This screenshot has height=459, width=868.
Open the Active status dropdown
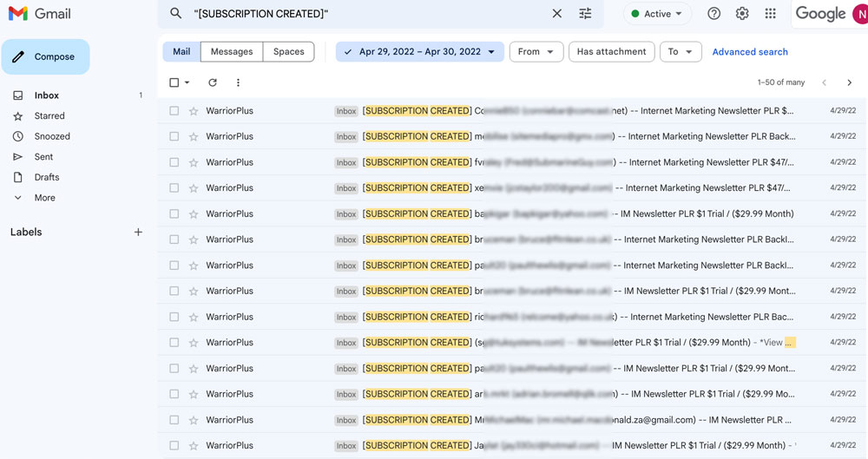tap(657, 14)
